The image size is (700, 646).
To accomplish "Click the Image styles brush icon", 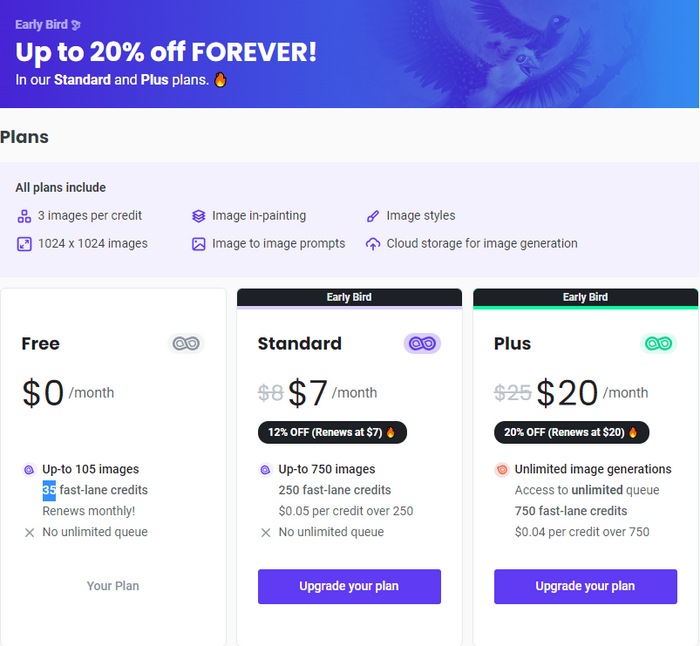I will (373, 216).
